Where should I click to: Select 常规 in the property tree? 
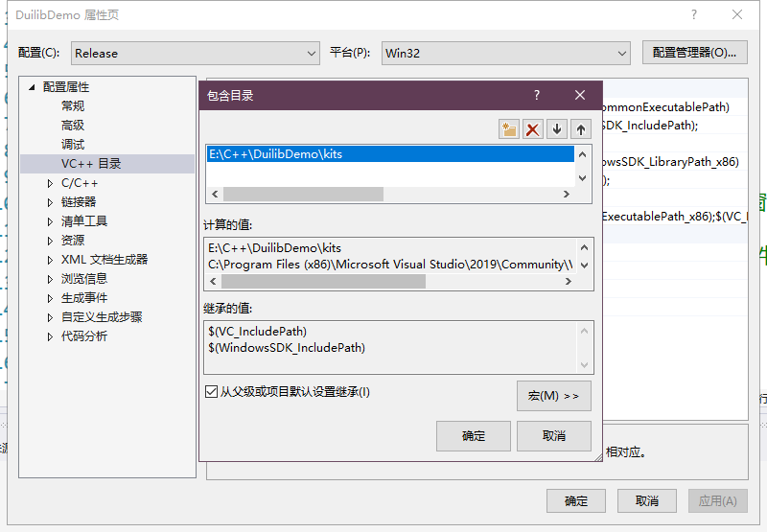coord(73,106)
